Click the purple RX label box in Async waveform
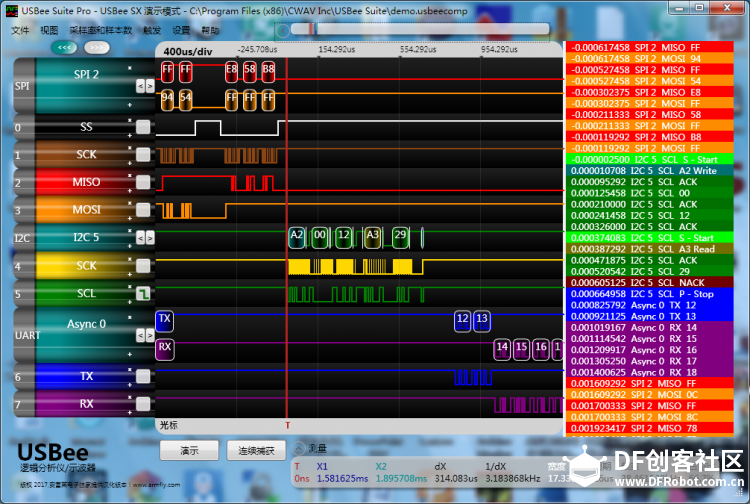Viewport: 750px width, 504px height. click(x=165, y=349)
